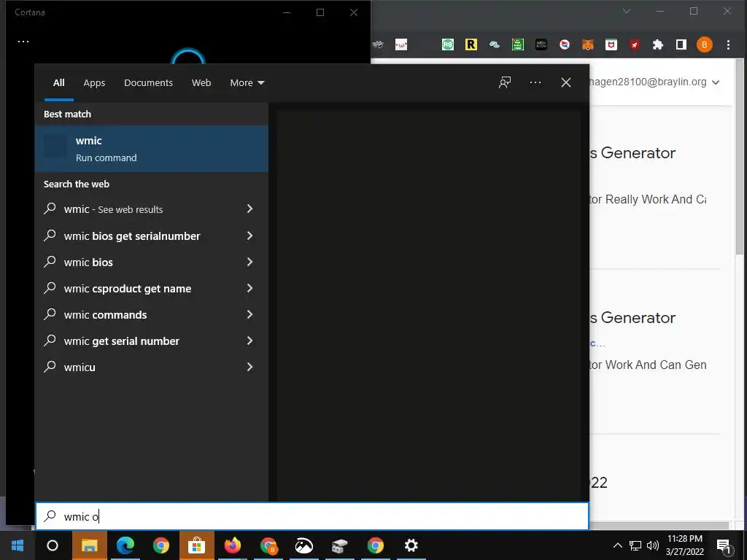Click the red rocket extension icon in Chrome
Viewport: 747px width, 560px height.
pos(635,44)
